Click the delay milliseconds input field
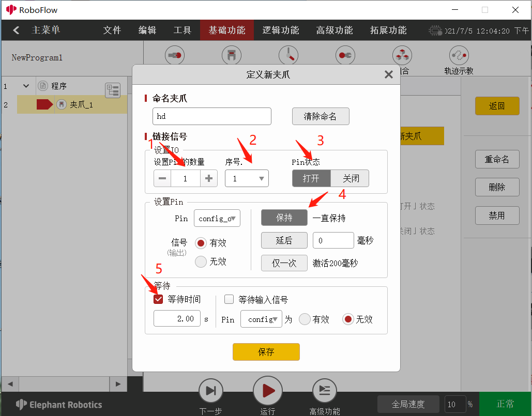Image resolution: width=532 pixels, height=416 pixels. click(x=333, y=240)
